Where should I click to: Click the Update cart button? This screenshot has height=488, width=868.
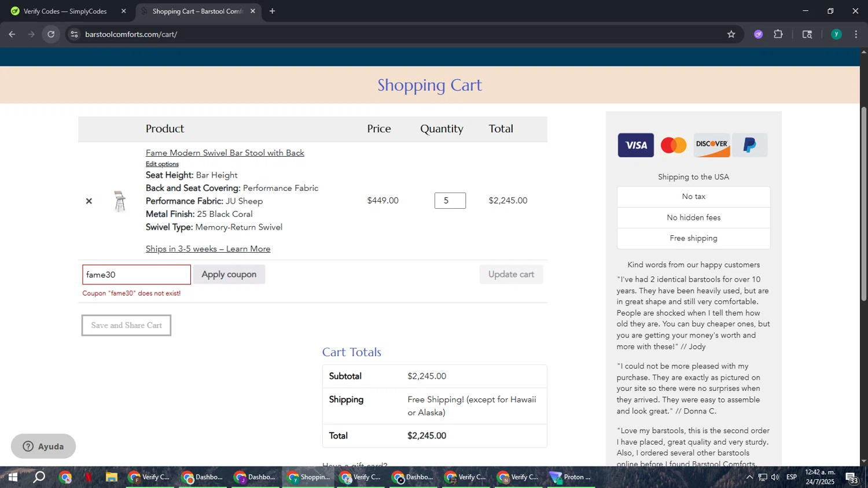511,275
